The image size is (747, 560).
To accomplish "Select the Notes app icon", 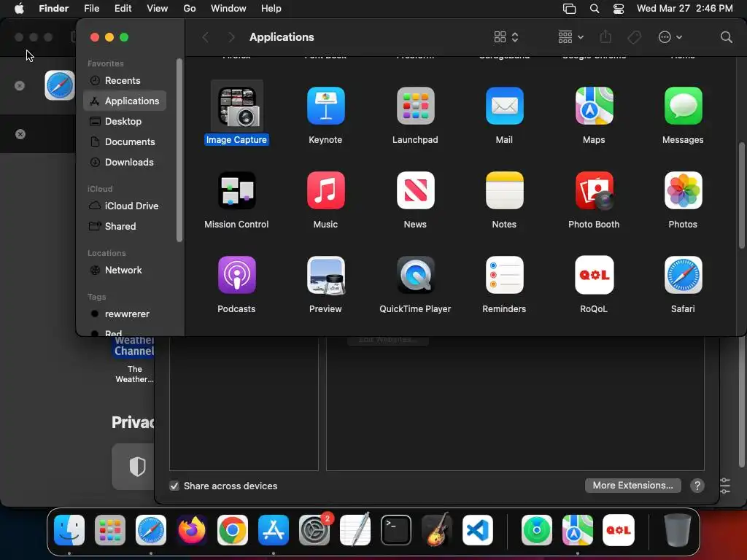I will click(505, 190).
